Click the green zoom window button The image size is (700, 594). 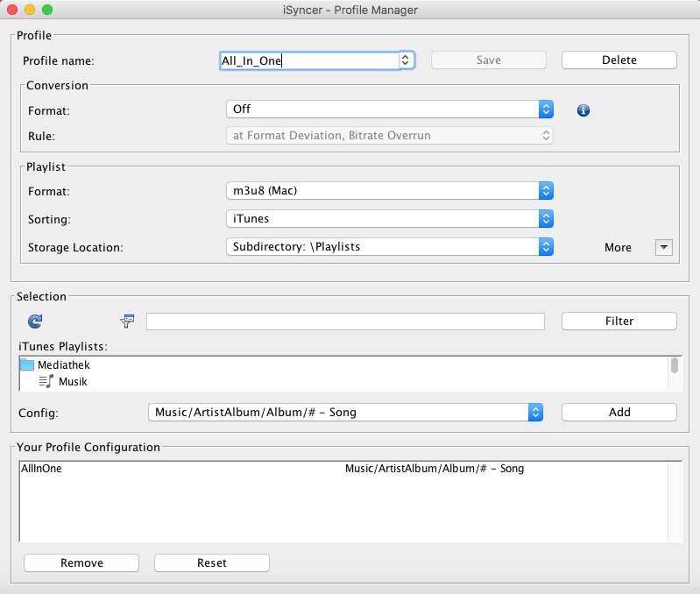pos(47,10)
